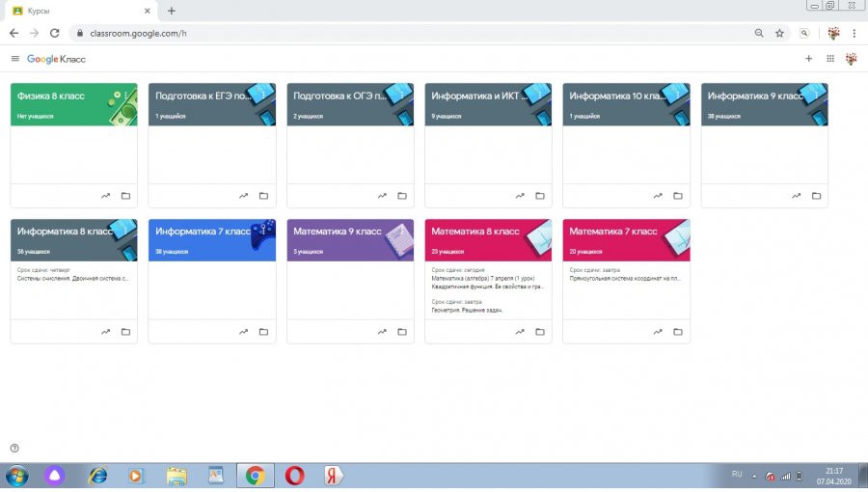Open the Google apps grid
This screenshot has width=868, height=492.
click(830, 59)
